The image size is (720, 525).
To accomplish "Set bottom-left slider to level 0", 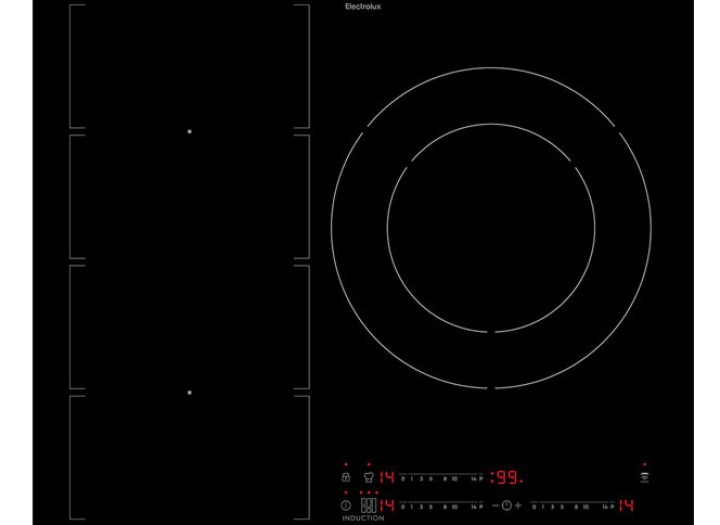I will [402, 507].
